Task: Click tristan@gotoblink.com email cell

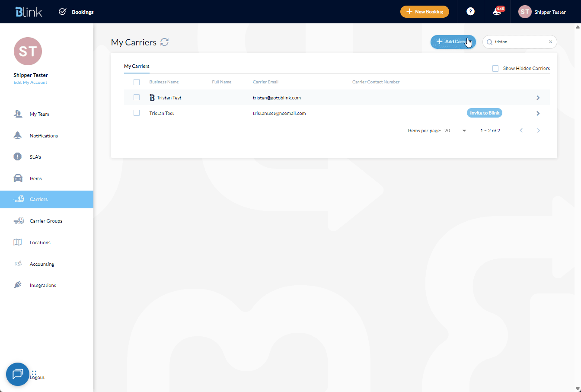Action: tap(277, 98)
